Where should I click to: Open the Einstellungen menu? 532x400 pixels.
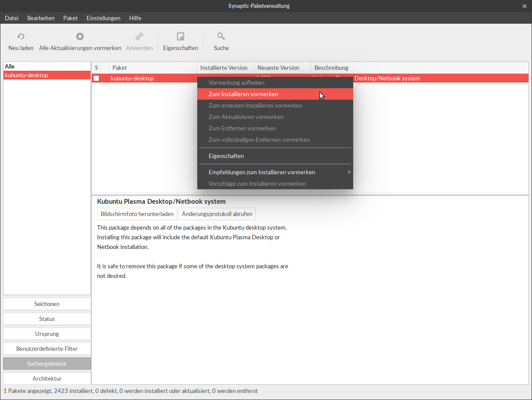pyautogui.click(x=103, y=18)
